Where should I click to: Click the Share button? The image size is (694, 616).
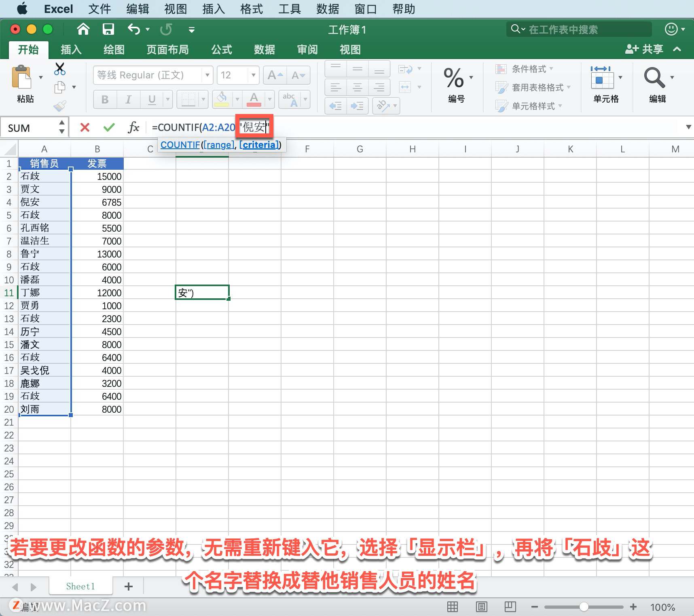pyautogui.click(x=644, y=49)
